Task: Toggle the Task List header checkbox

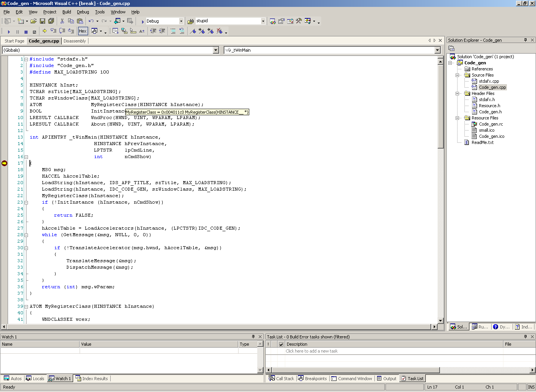Action: [x=281, y=344]
